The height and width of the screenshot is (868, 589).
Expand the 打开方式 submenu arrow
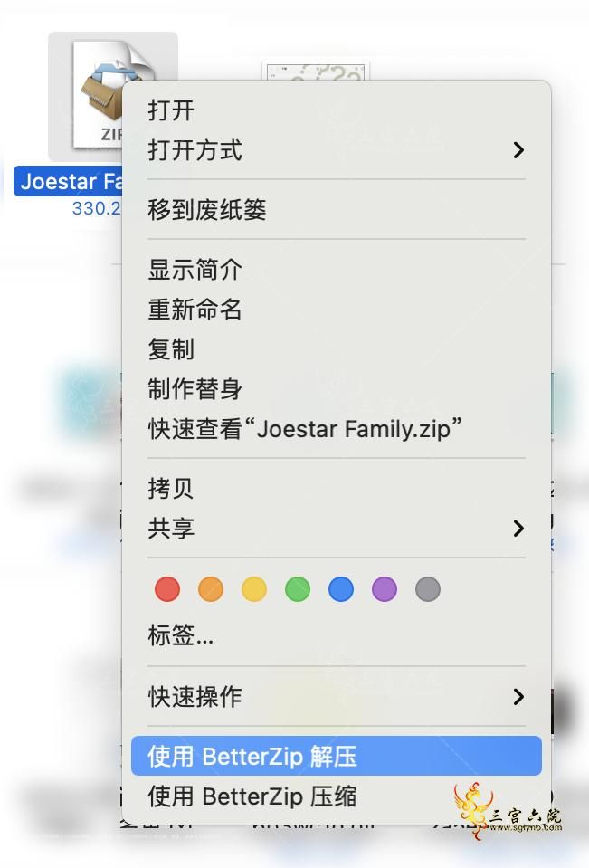click(518, 150)
